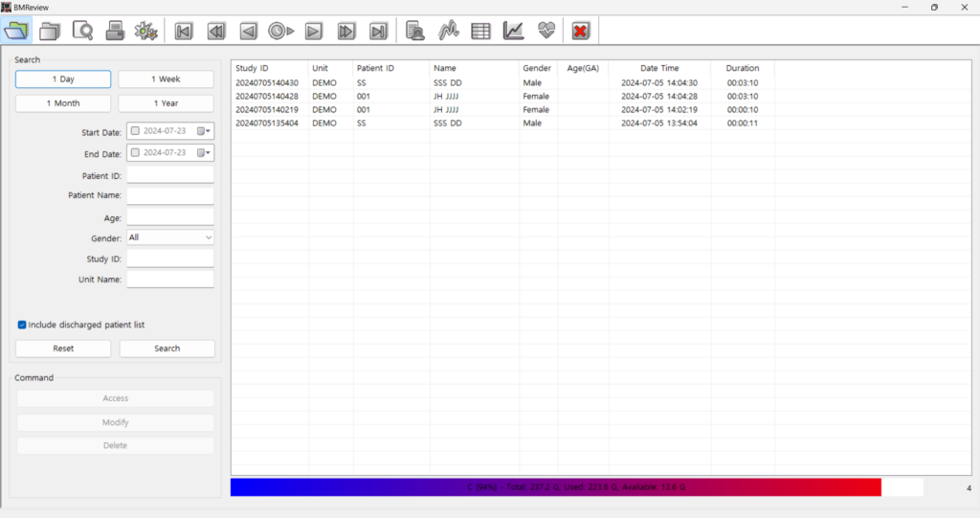This screenshot has width=980, height=518.
Task: Click the timed play clock icon
Action: click(281, 31)
